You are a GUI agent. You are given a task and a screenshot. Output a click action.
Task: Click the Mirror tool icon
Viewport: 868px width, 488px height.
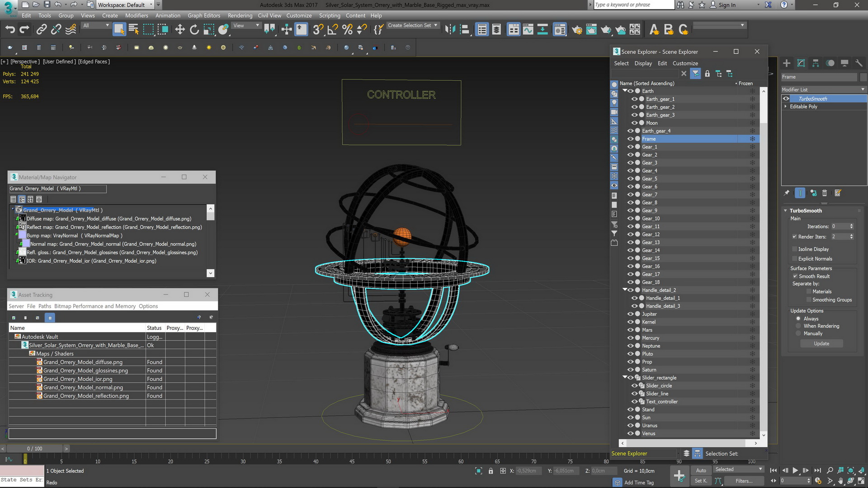[x=450, y=30]
